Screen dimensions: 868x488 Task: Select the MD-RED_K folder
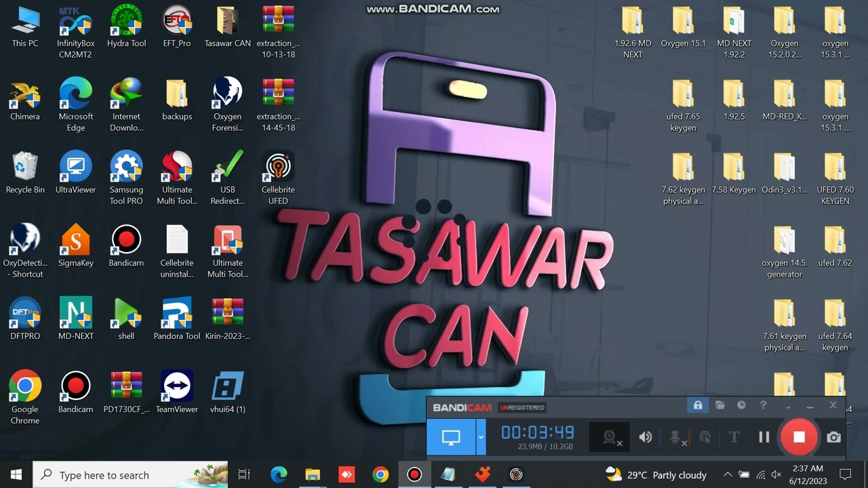coord(785,100)
